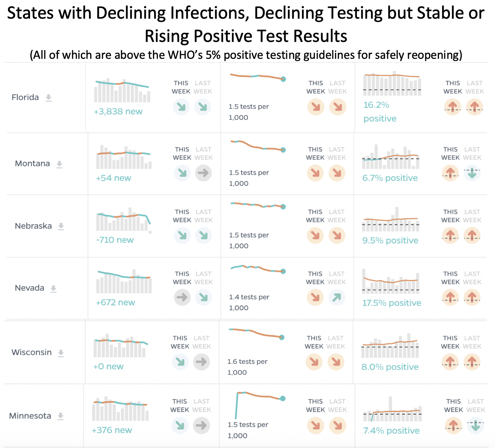Click Montana's gray last-week cases arrow
The width and height of the screenshot is (495, 448).
[x=203, y=173]
